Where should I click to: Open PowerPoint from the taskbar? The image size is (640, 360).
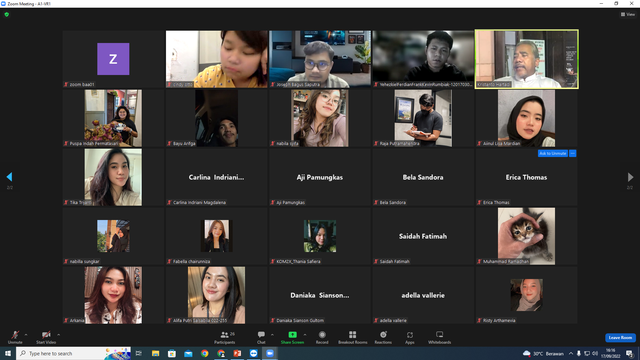tap(237, 353)
